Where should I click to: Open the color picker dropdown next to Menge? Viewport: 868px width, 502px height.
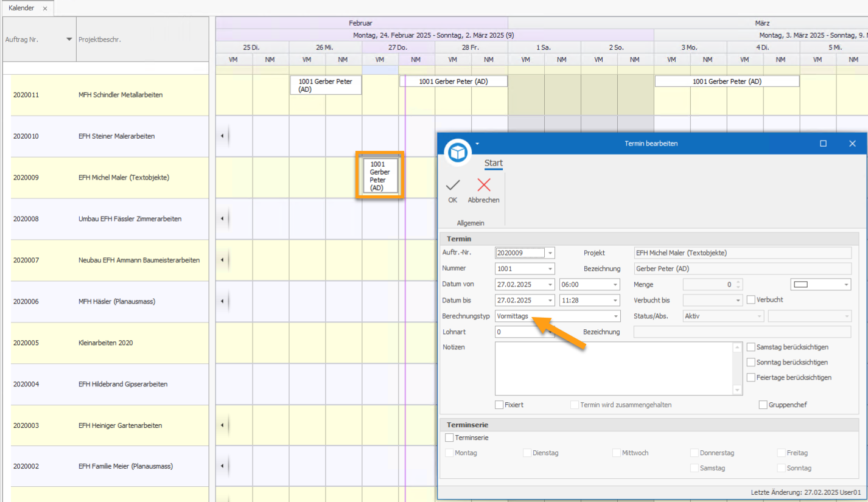tap(846, 284)
